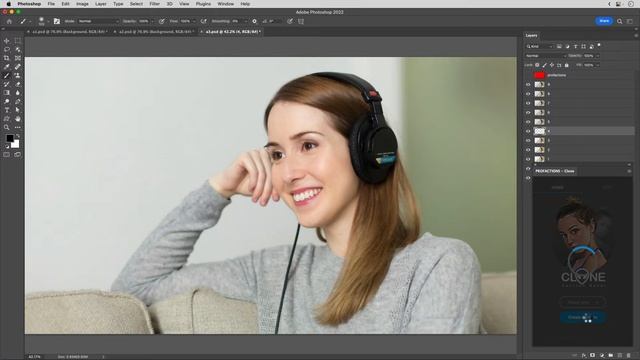Open the layer Opacity dropdown
This screenshot has width=640, height=360.
(x=597, y=56)
